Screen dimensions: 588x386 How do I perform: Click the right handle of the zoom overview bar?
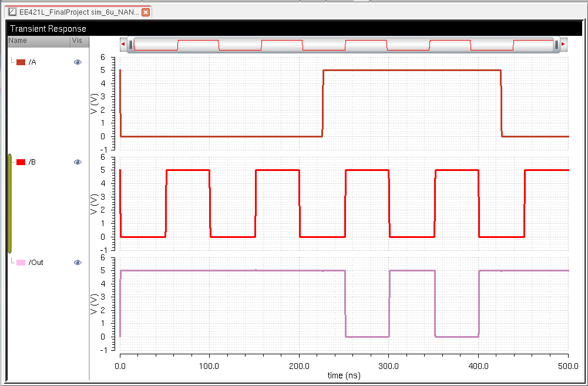point(556,44)
